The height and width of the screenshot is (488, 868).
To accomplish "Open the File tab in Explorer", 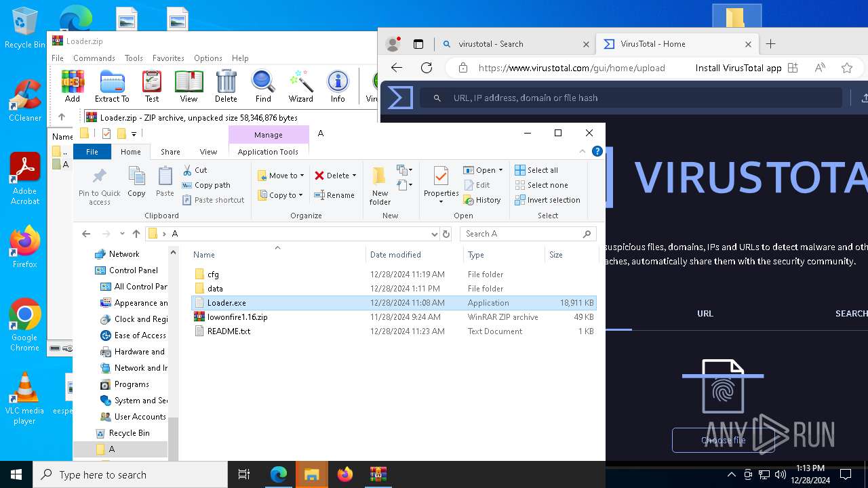I will click(92, 152).
